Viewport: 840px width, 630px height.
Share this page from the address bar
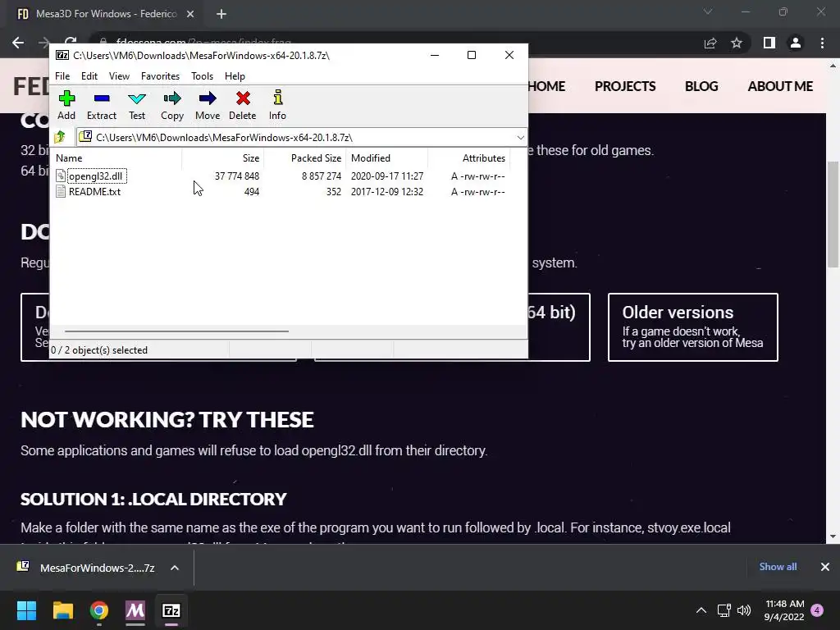710,43
